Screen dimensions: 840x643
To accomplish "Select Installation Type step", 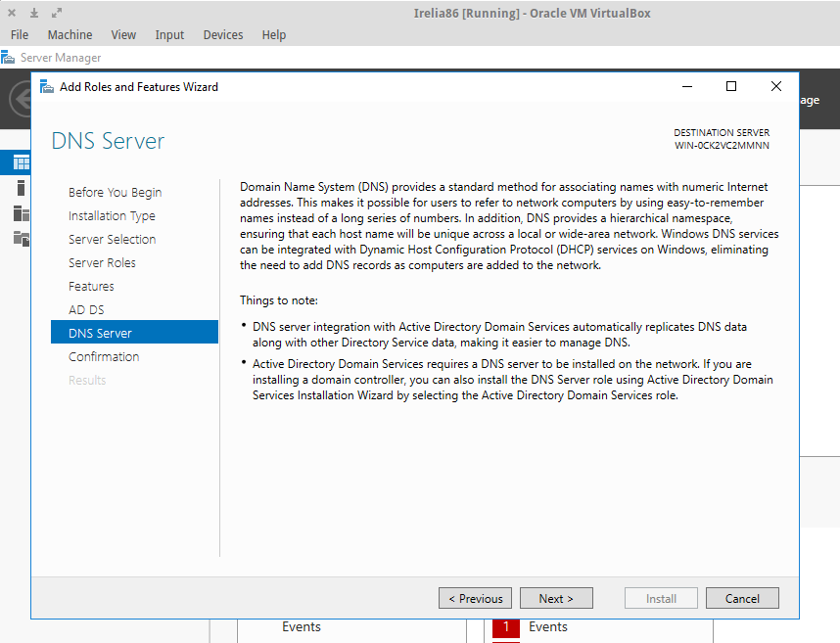I will pyautogui.click(x=112, y=215).
